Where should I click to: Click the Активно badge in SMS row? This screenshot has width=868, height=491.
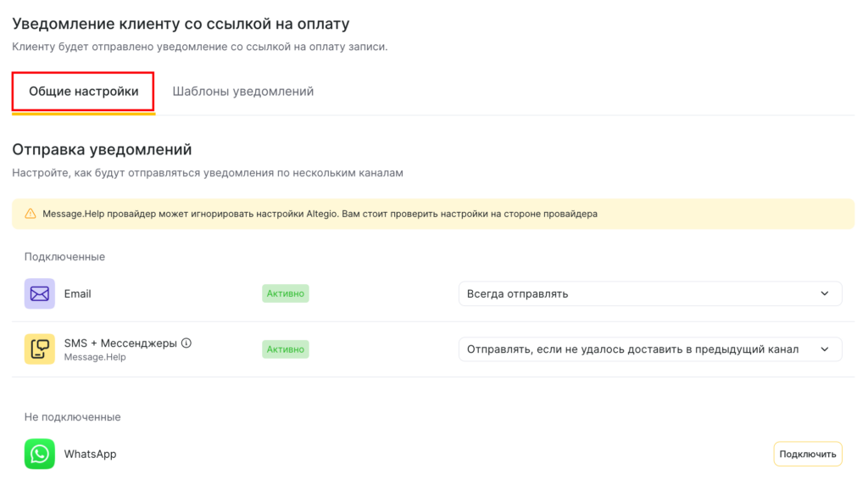(285, 349)
